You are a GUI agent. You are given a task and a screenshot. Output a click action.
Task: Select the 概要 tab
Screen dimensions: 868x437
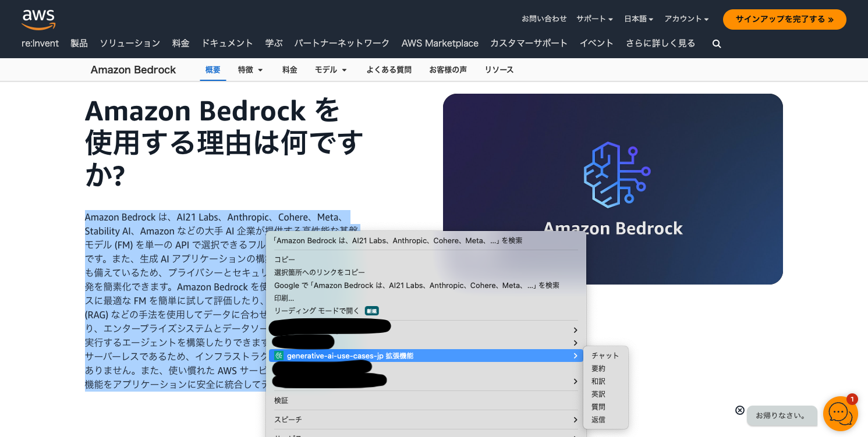point(213,70)
